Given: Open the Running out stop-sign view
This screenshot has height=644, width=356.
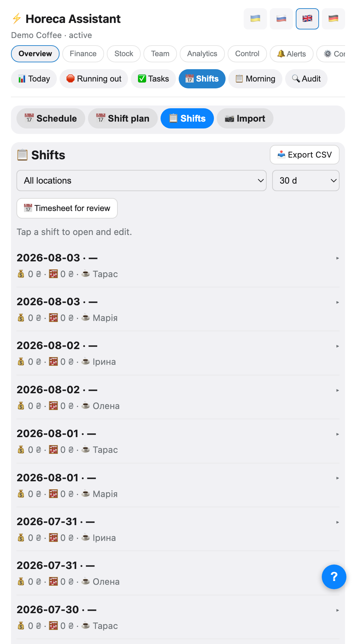Looking at the screenshot, I should tap(94, 79).
